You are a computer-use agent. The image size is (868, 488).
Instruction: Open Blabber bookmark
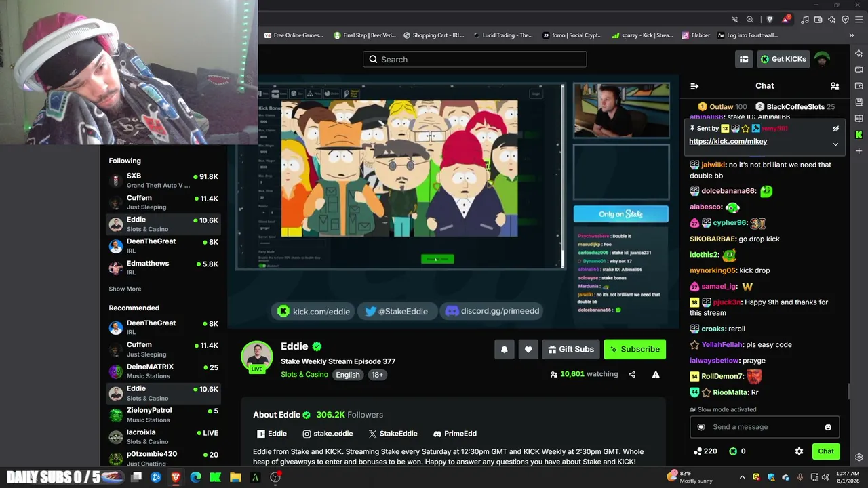click(696, 35)
